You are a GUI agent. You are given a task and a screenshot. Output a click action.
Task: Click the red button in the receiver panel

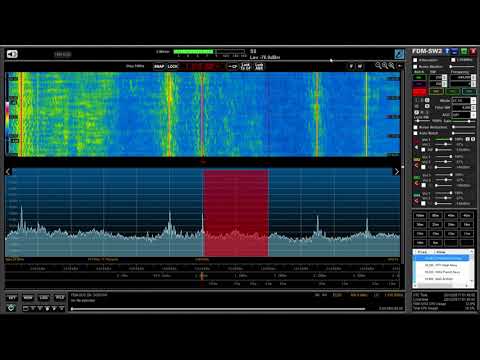pyautogui.click(x=419, y=92)
